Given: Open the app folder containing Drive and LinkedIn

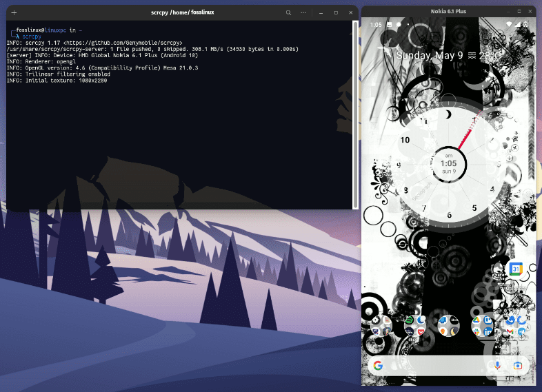Looking at the screenshot, I should click(x=482, y=326).
